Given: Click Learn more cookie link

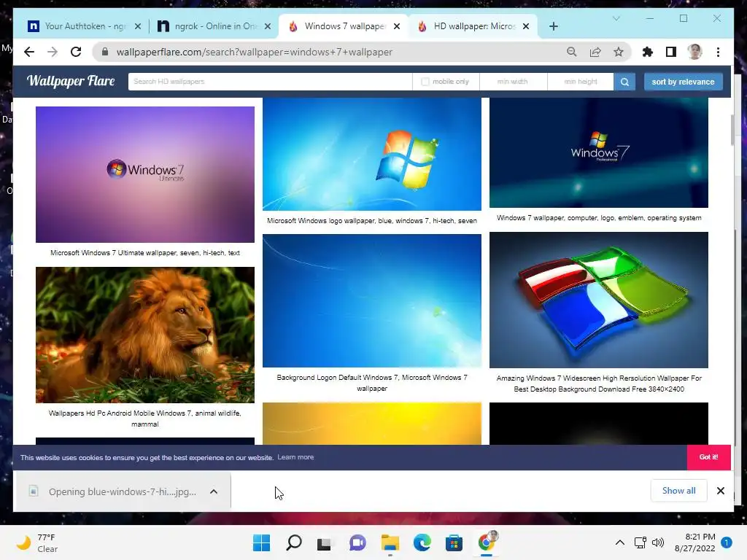Looking at the screenshot, I should tap(295, 457).
